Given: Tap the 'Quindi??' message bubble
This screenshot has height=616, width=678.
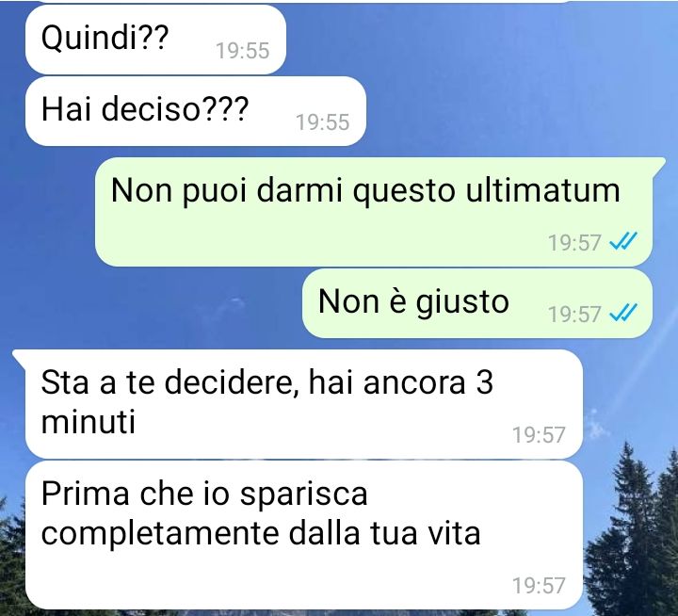Looking at the screenshot, I should (155, 40).
